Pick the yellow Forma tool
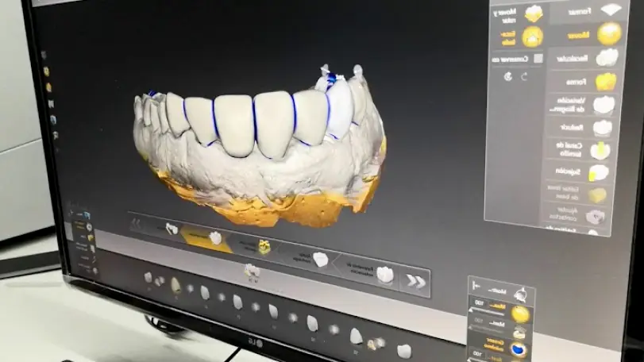Screen dimensions: 644x362 click(586, 82)
